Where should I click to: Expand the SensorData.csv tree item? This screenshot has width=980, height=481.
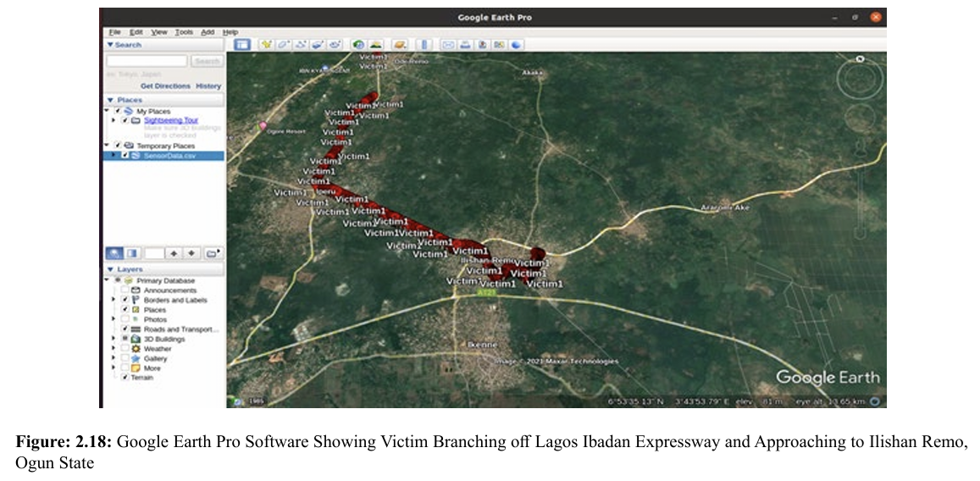point(114,156)
